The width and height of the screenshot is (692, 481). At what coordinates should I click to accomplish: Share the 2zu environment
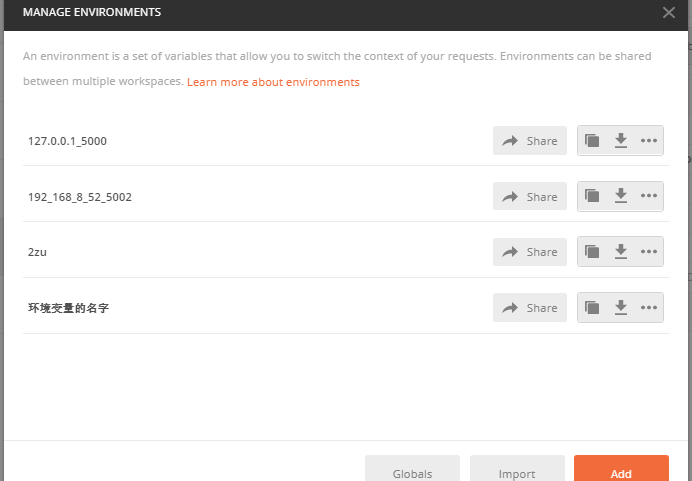pyautogui.click(x=530, y=252)
